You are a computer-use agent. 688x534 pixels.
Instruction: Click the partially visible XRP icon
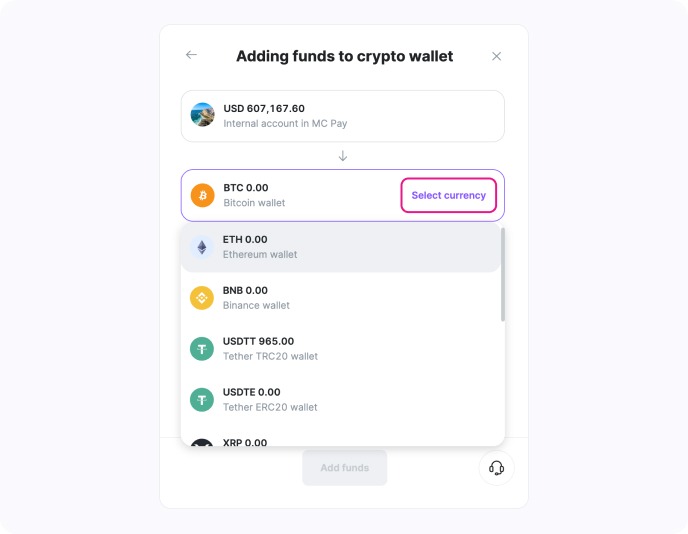coord(202,442)
